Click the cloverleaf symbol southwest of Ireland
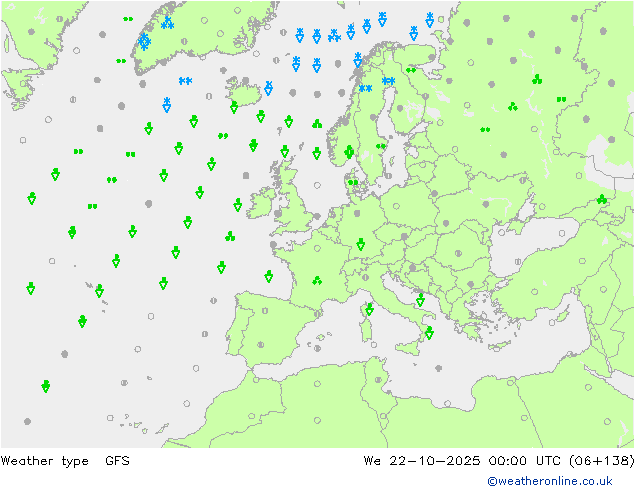634x490 pixels. (x=230, y=236)
